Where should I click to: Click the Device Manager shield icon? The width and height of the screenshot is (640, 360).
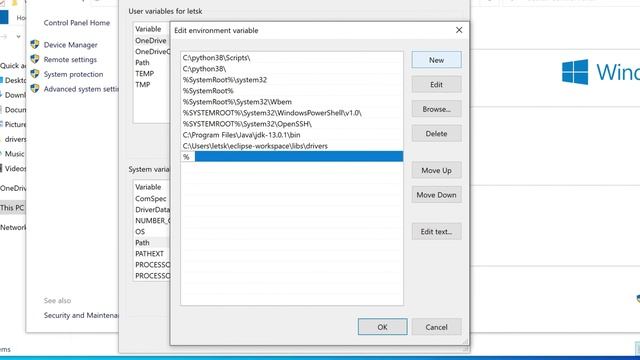35,44
